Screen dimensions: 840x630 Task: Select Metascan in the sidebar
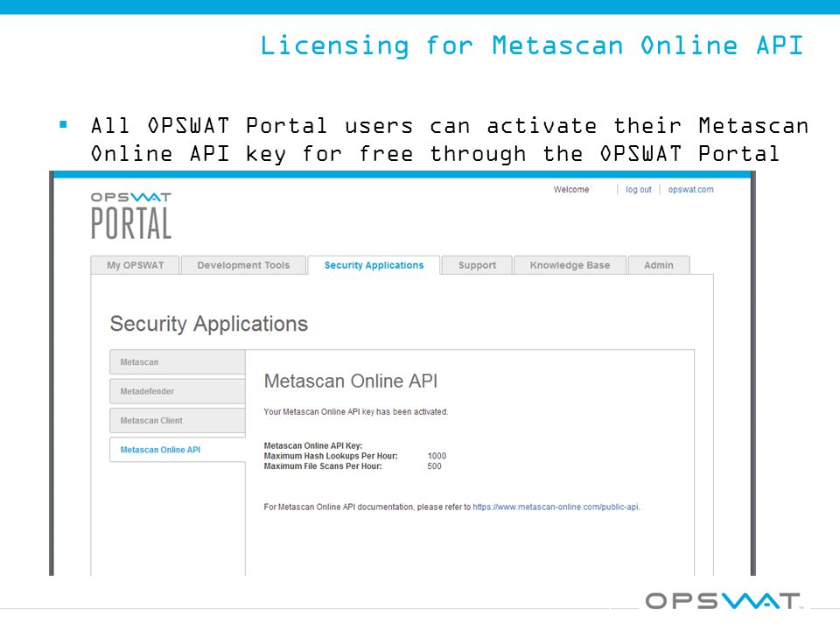[x=178, y=362]
